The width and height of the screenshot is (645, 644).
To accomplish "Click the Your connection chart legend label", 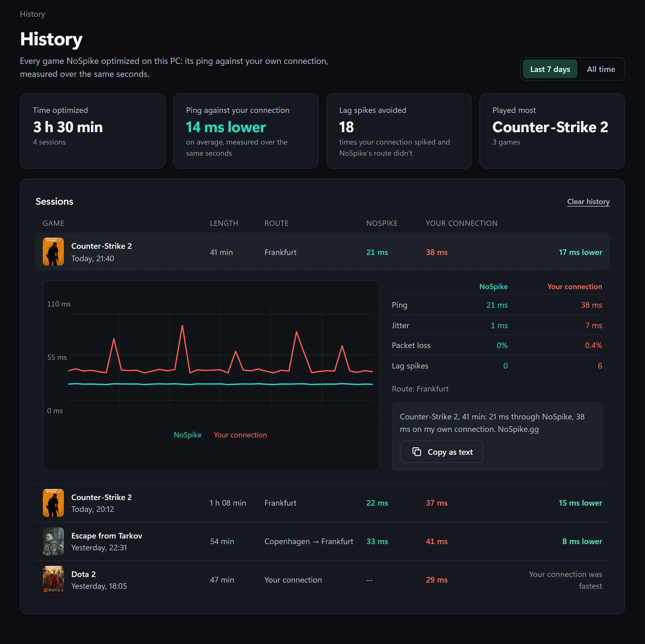I will (x=240, y=435).
